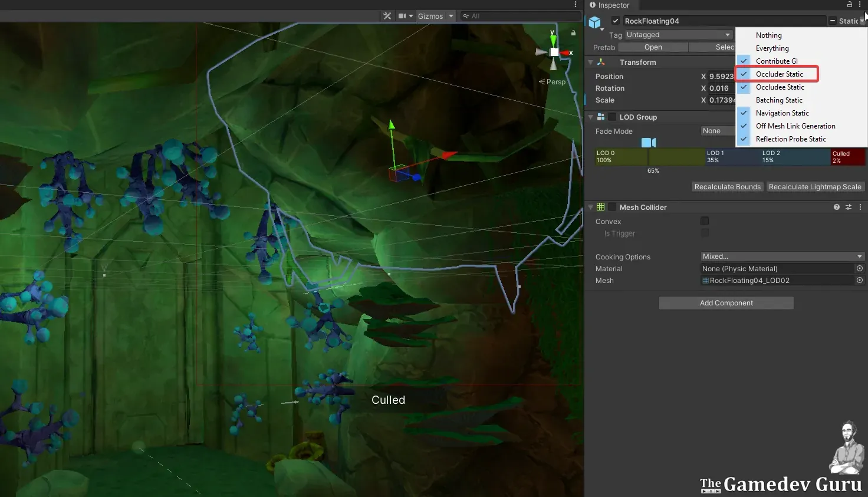Viewport: 868px width, 497px height.
Task: Open Mesh Collider three-dot options menu
Action: [860, 207]
